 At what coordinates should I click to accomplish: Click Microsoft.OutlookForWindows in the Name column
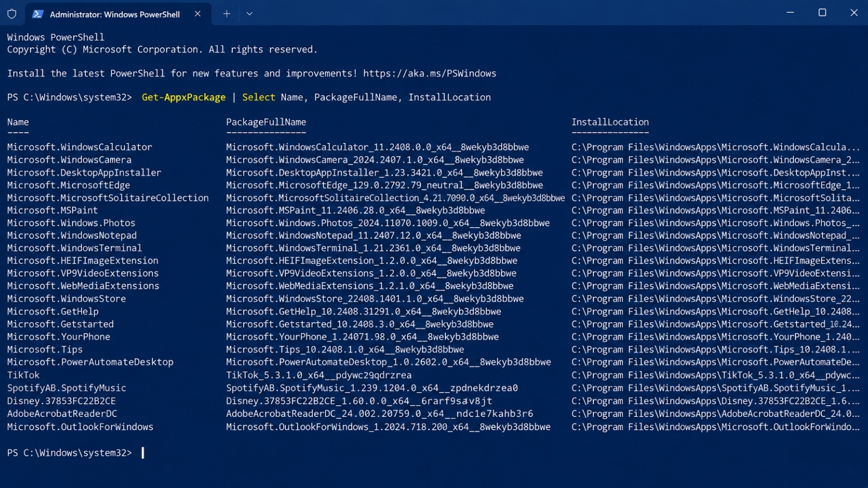click(x=80, y=427)
